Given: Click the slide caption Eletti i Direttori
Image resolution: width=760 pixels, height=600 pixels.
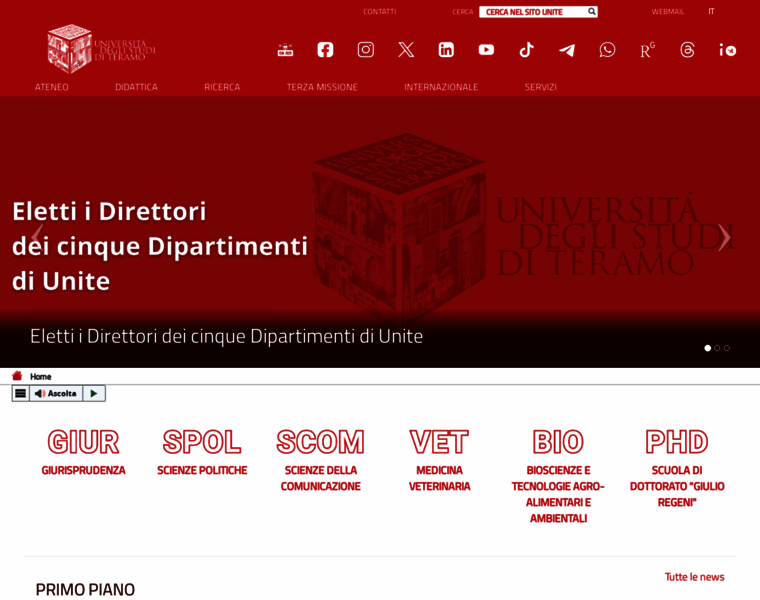Looking at the screenshot, I should (226, 336).
